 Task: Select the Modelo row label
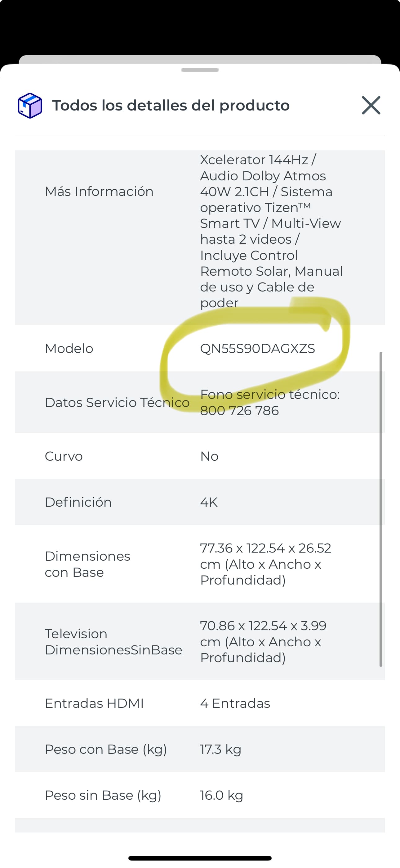click(x=69, y=348)
